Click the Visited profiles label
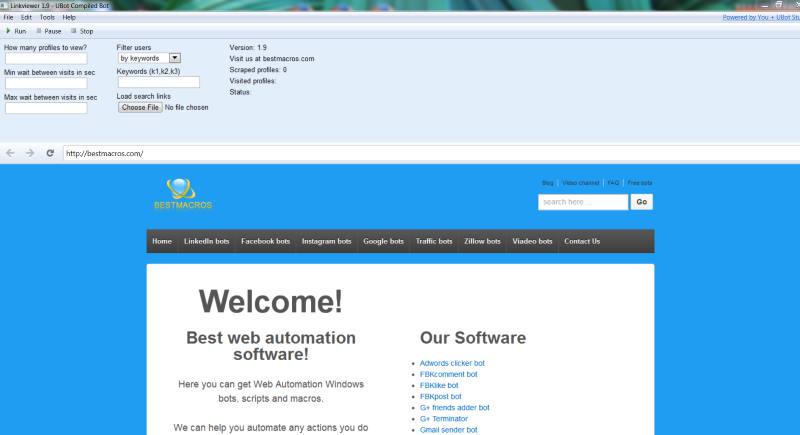This screenshot has width=800, height=435. 253,81
